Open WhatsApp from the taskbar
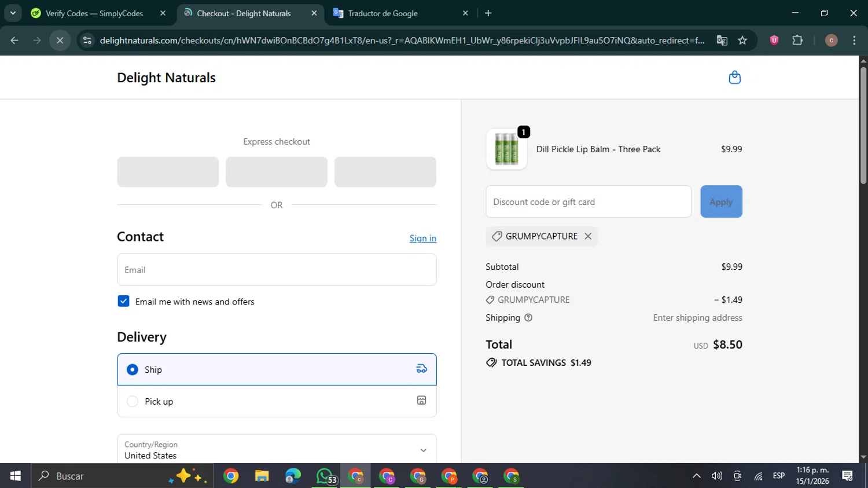 325,476
